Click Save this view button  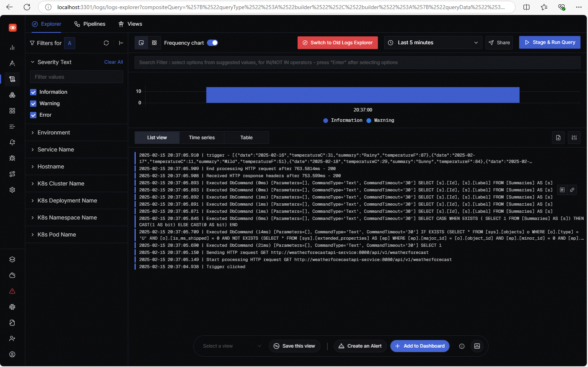(x=294, y=346)
